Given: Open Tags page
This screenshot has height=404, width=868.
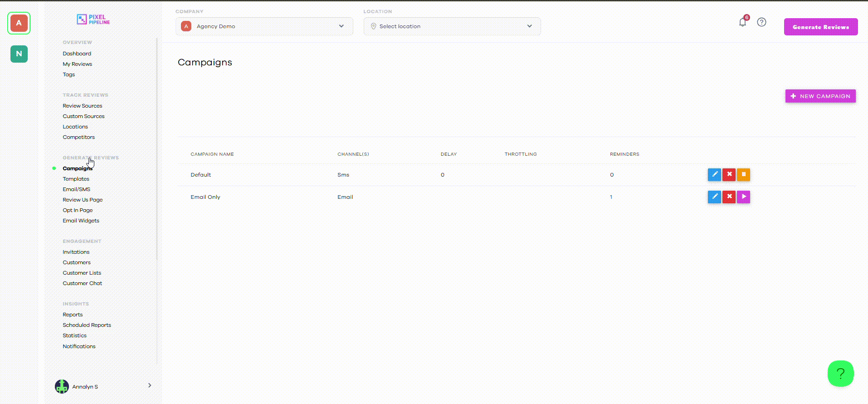Looking at the screenshot, I should coord(69,74).
